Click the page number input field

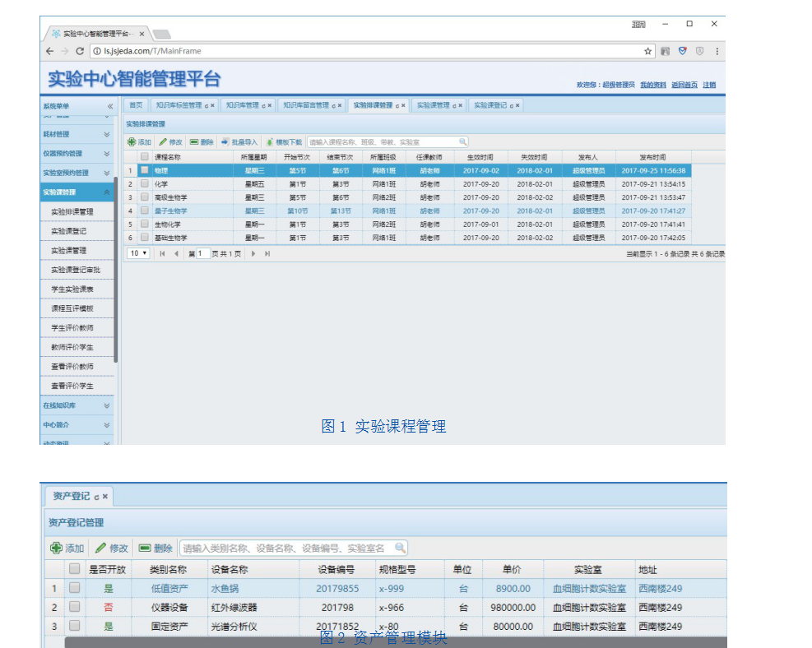[x=202, y=253]
